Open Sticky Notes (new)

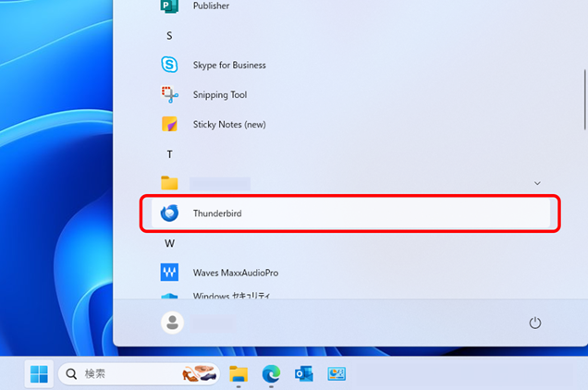click(228, 125)
